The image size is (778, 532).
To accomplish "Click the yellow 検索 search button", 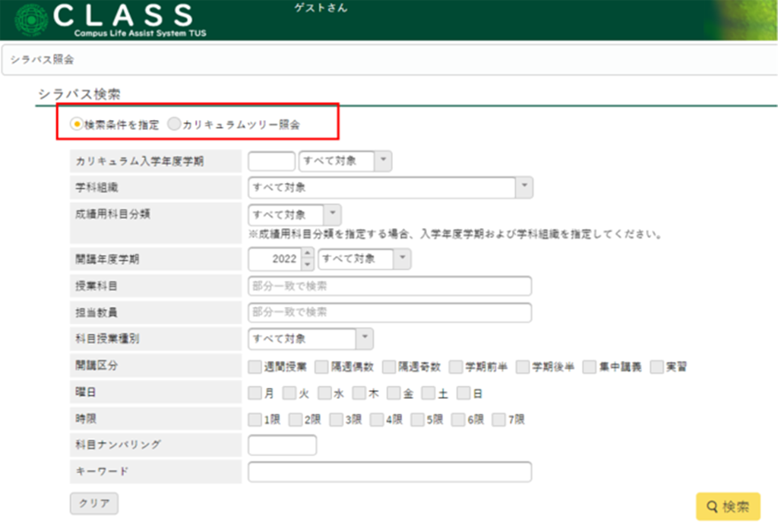I will (x=728, y=506).
